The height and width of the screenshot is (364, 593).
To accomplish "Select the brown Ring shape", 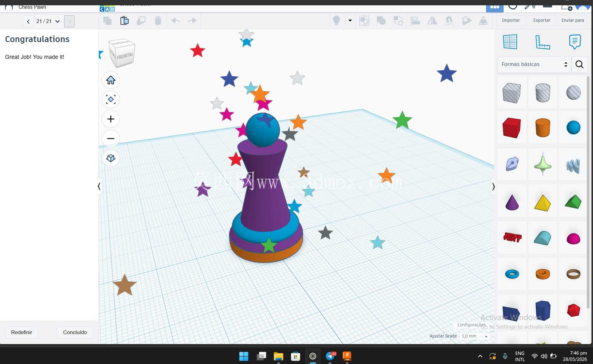I will point(573,274).
